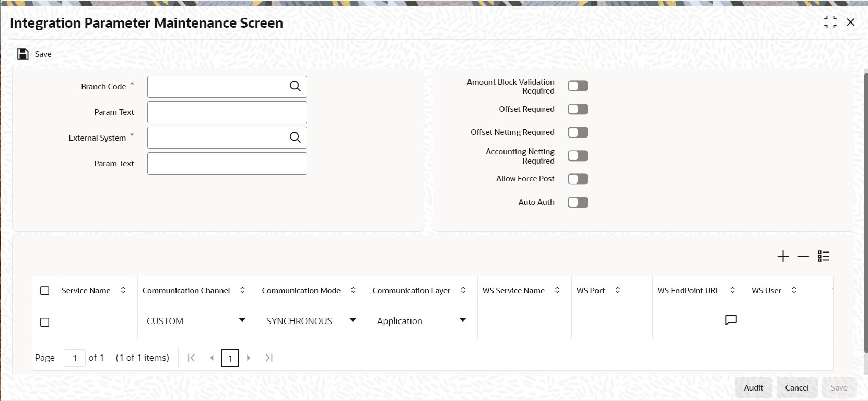Open Communication Layer Application dropdown

[462, 320]
